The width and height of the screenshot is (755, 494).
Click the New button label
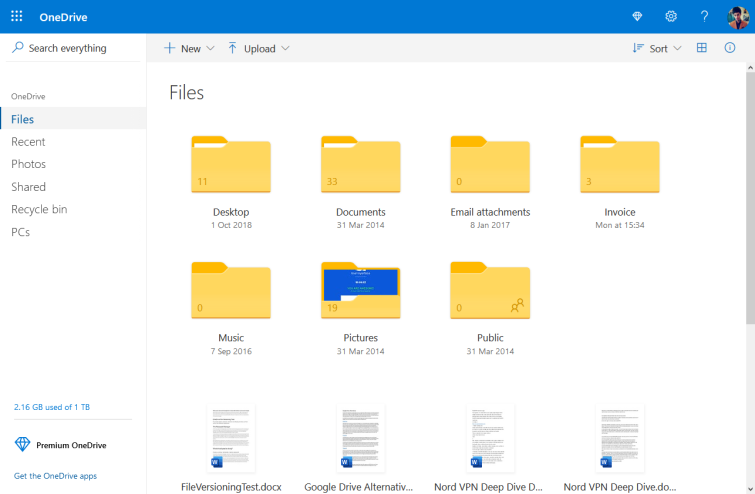click(x=191, y=49)
